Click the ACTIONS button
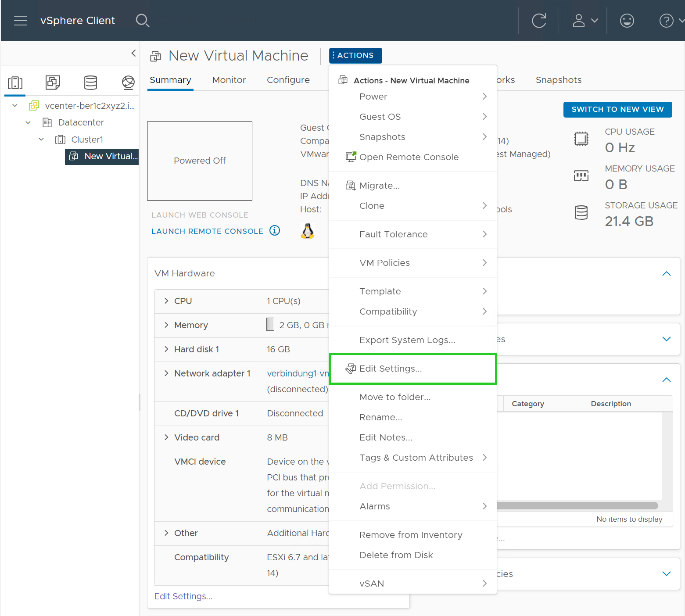Screen dimensions: 685x616 (355, 55)
